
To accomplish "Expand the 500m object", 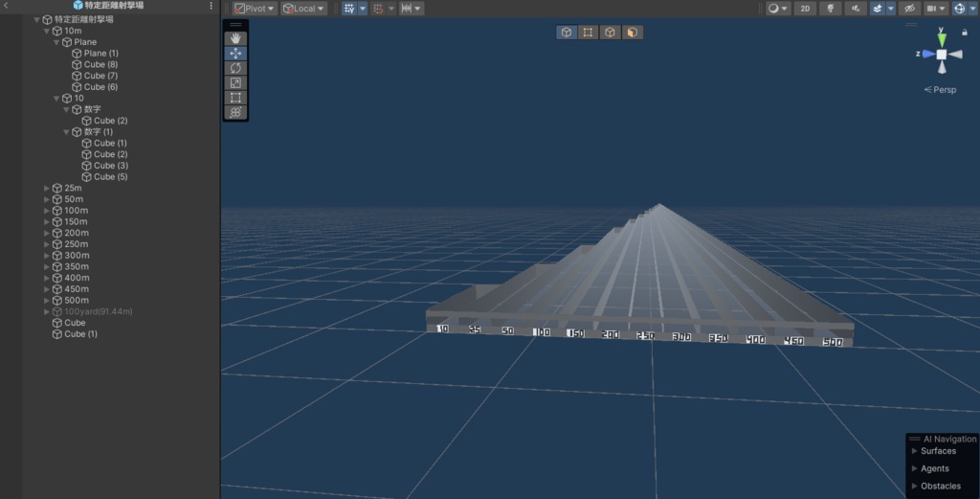I will pyautogui.click(x=47, y=301).
